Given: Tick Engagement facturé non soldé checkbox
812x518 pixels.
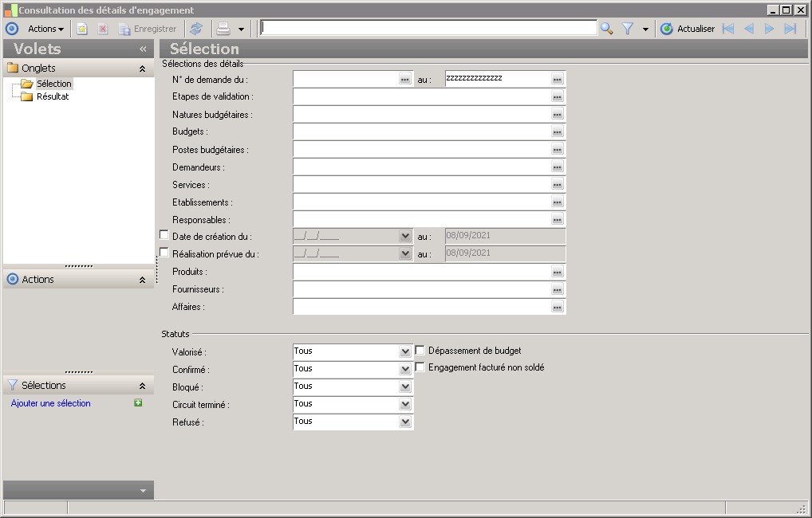Looking at the screenshot, I should [x=420, y=367].
